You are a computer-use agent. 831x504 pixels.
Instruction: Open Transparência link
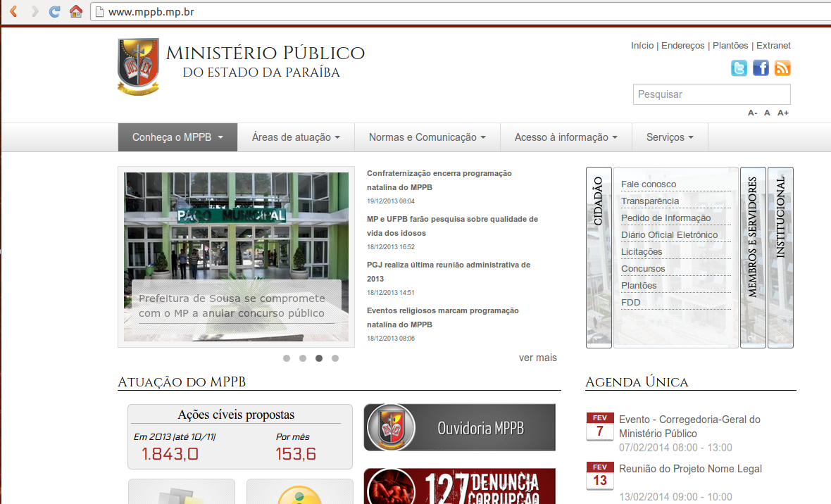pyautogui.click(x=650, y=201)
